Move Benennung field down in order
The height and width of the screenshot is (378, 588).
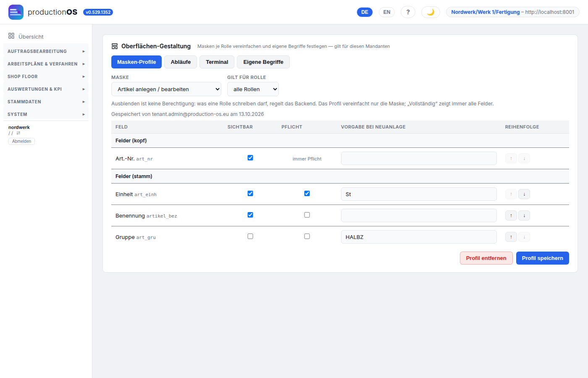[x=524, y=215]
